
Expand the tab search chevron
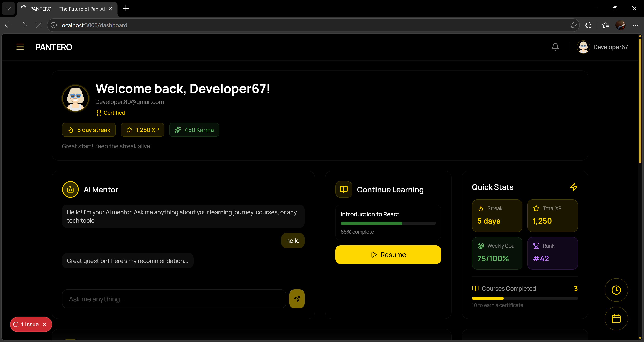8,9
